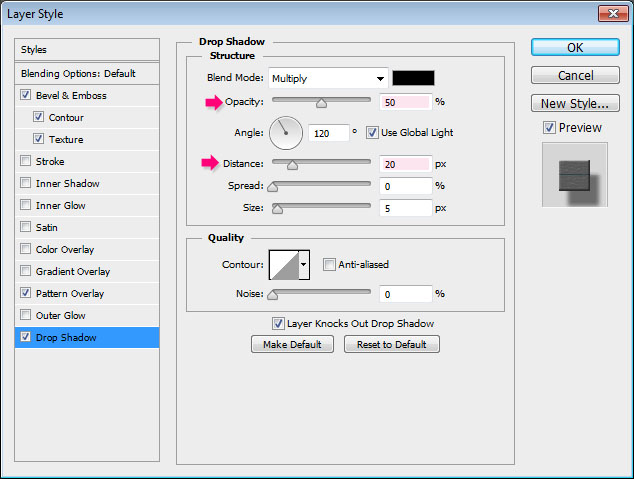Toggle Layer Knocks Out Drop Shadow
The width and height of the screenshot is (634, 479).
point(278,323)
